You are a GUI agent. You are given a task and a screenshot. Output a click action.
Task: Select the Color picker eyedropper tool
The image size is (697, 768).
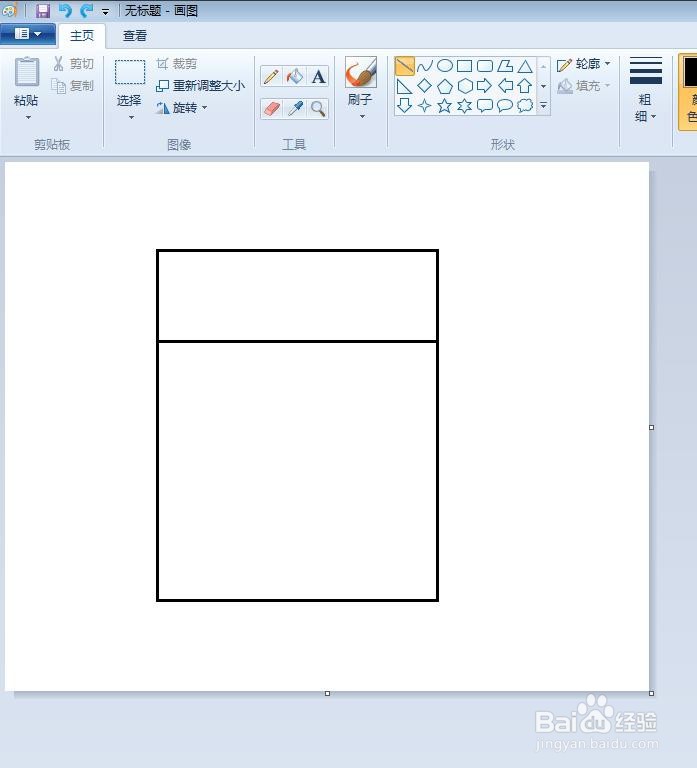(x=295, y=108)
